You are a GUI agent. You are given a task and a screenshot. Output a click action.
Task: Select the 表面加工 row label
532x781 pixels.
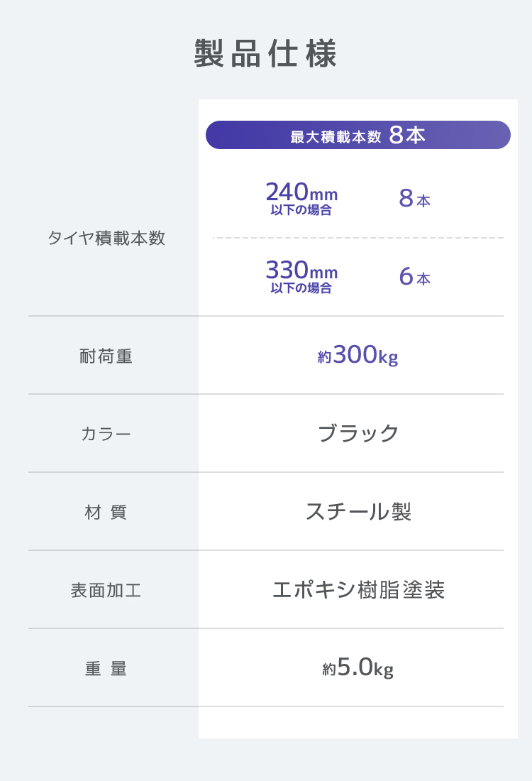(106, 590)
